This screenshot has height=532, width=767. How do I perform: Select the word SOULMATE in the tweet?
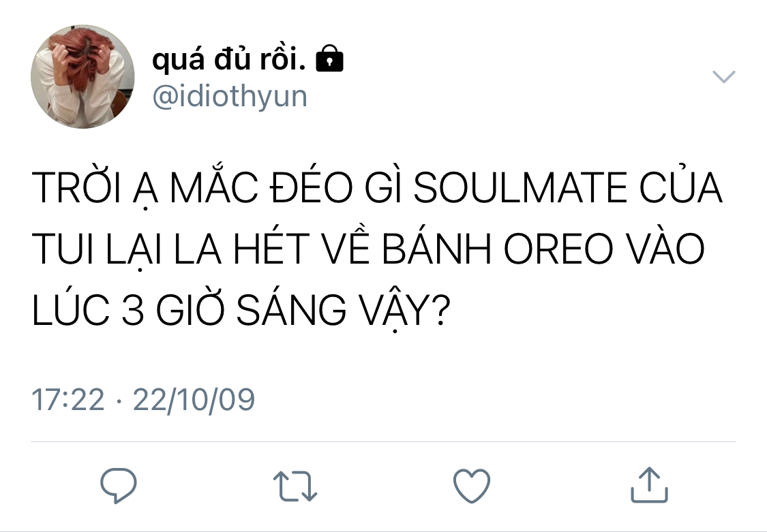520,187
